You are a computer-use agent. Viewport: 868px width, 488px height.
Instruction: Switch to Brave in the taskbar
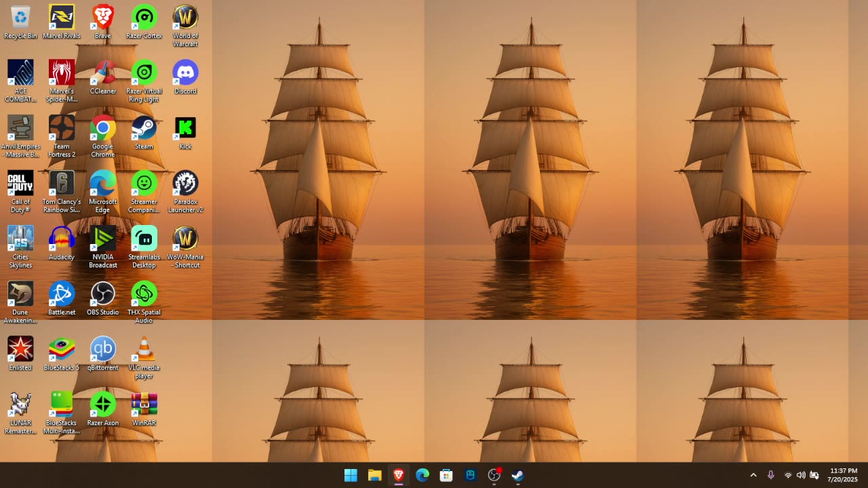398,475
